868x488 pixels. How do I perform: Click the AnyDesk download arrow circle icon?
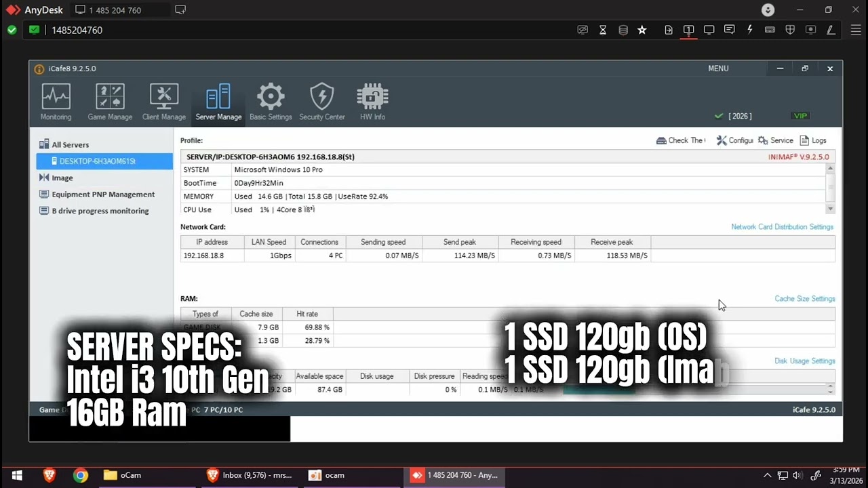pos(768,10)
